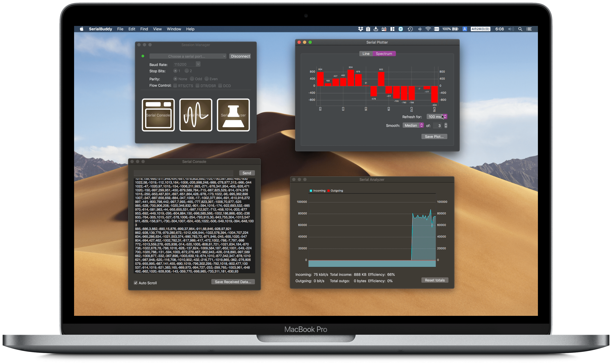Open the Find menu
The width and height of the screenshot is (612, 364).
(144, 29)
